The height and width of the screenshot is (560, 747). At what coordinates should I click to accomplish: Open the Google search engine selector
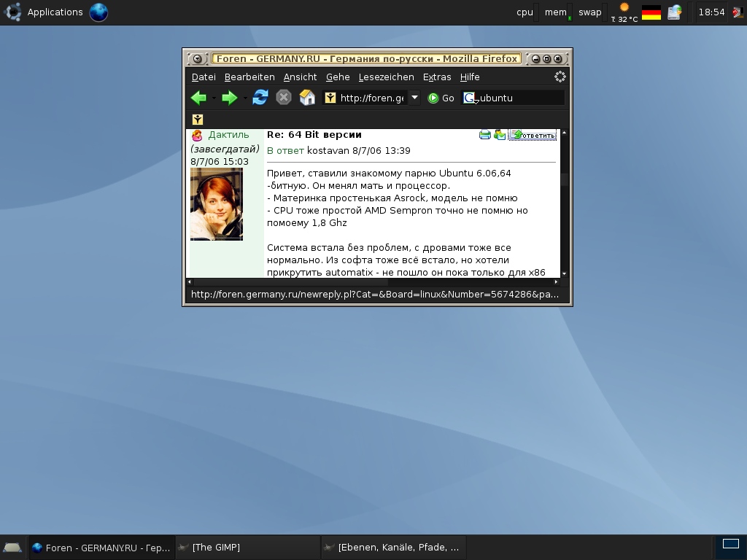pyautogui.click(x=471, y=98)
